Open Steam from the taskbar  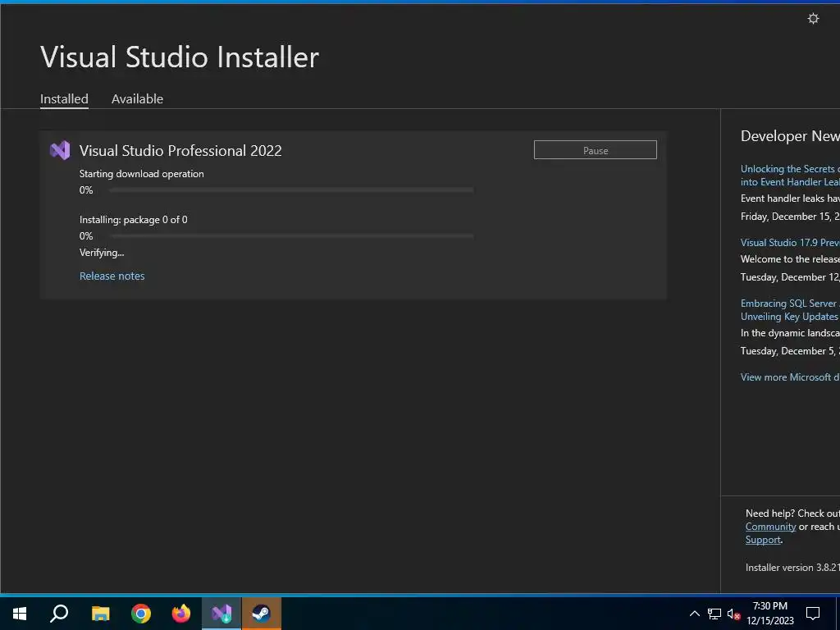[x=262, y=614]
